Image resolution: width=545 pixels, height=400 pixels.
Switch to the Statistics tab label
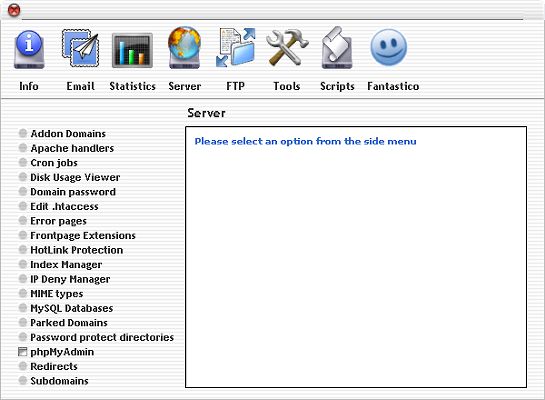[x=132, y=86]
